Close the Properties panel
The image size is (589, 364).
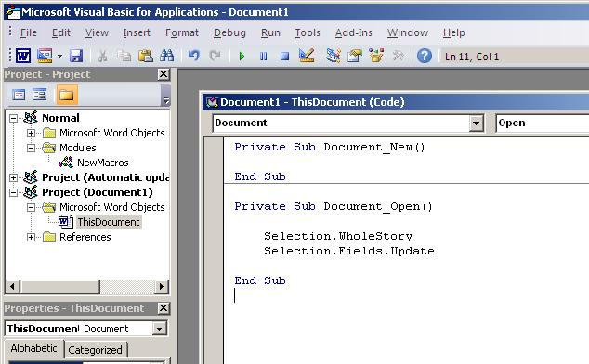coord(164,308)
